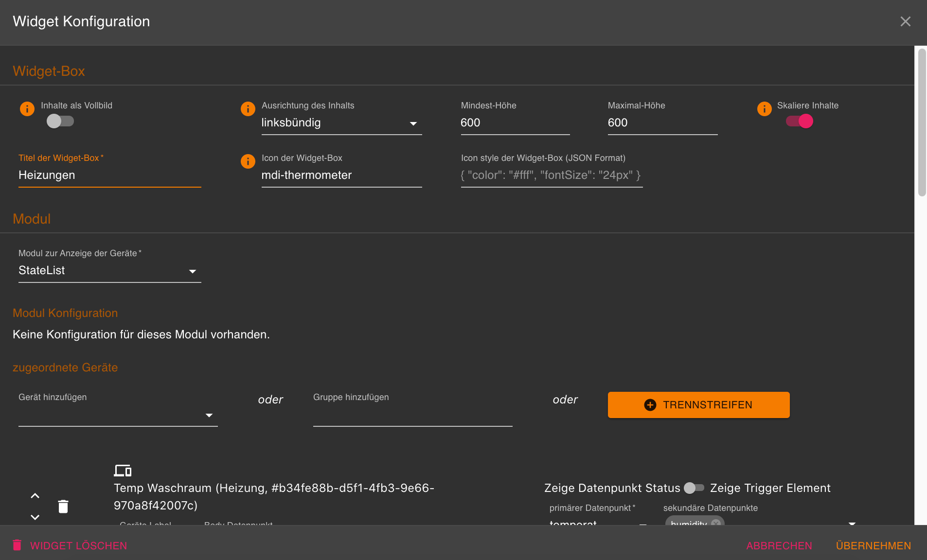The image size is (927, 560).
Task: Toggle Inhalte als Vollbild switch
Action: (60, 121)
